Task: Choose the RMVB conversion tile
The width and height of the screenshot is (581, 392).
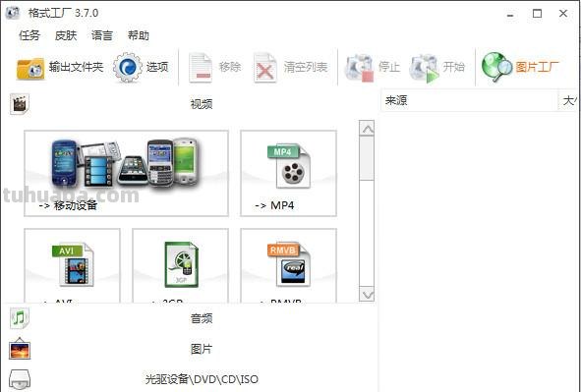Action: click(x=288, y=266)
